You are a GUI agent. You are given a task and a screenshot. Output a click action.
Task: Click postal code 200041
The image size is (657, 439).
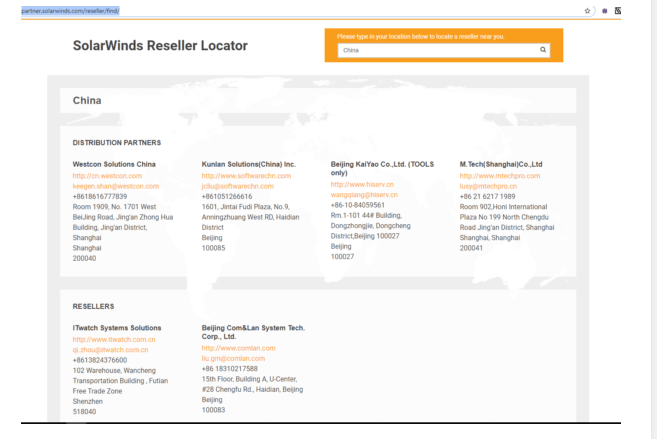(471, 248)
